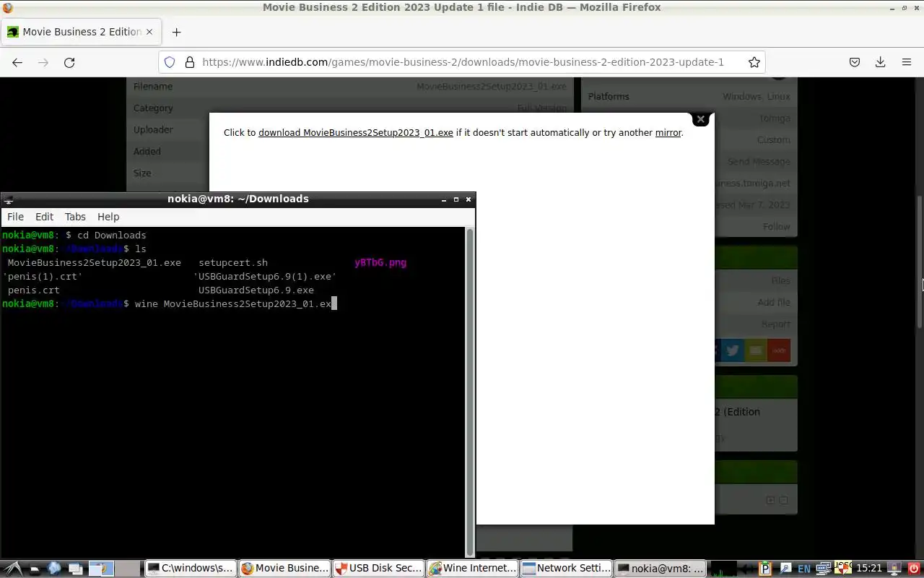The width and height of the screenshot is (924, 578).
Task: Reload the current Indie DB page
Action: tap(69, 62)
